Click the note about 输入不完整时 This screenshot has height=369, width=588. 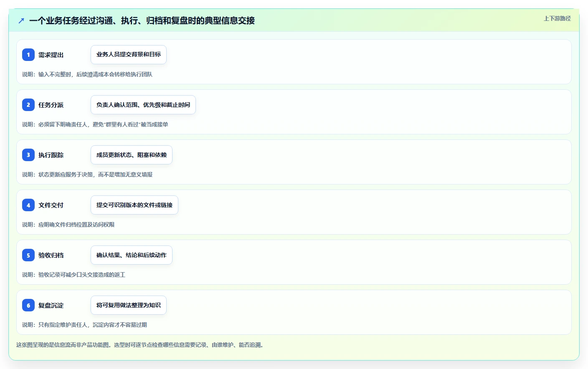(x=87, y=74)
